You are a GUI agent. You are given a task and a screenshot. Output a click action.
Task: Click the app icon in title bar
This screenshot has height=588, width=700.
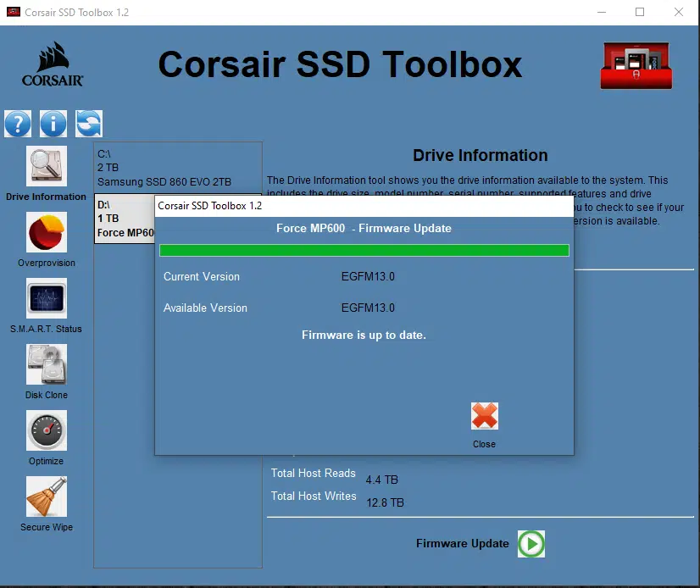(x=14, y=12)
